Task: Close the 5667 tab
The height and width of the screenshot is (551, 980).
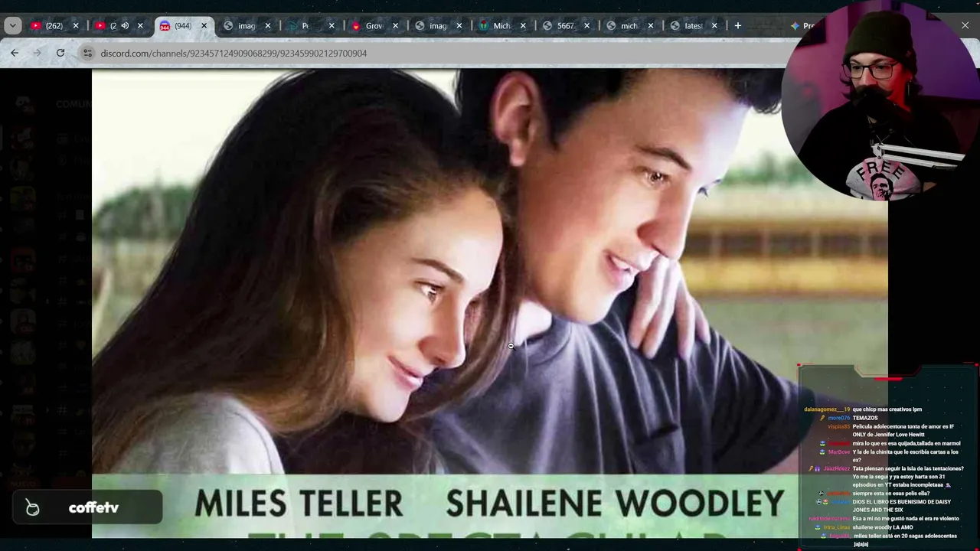Action: (586, 25)
